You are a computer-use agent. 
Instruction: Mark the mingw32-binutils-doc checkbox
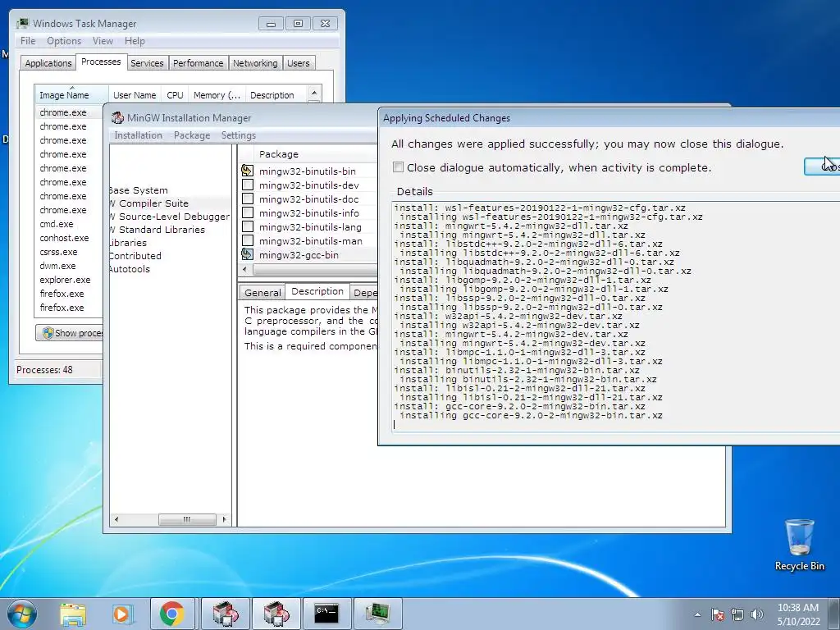[248, 199]
